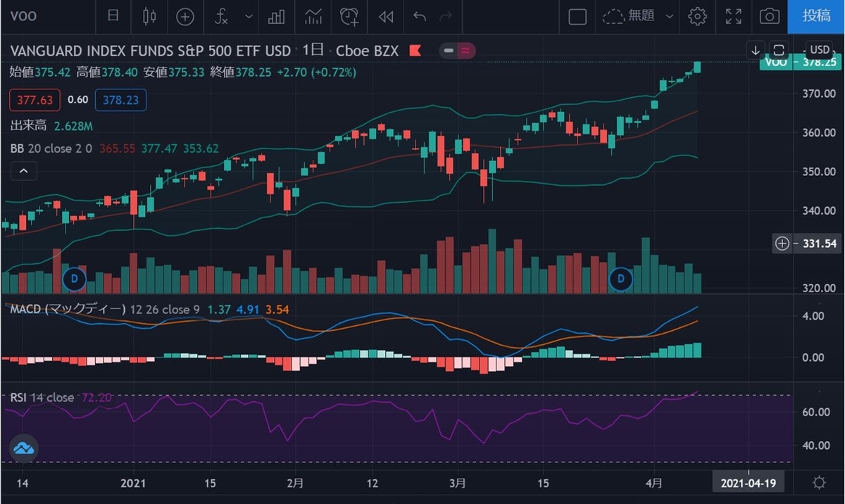Click the red flag icon by Cboe BZX
The image size is (845, 504).
[415, 51]
